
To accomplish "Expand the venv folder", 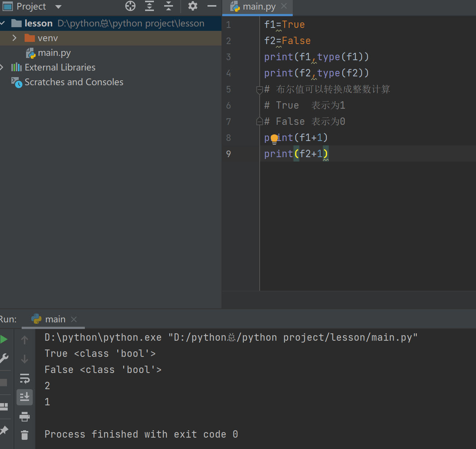I will 14,38.
